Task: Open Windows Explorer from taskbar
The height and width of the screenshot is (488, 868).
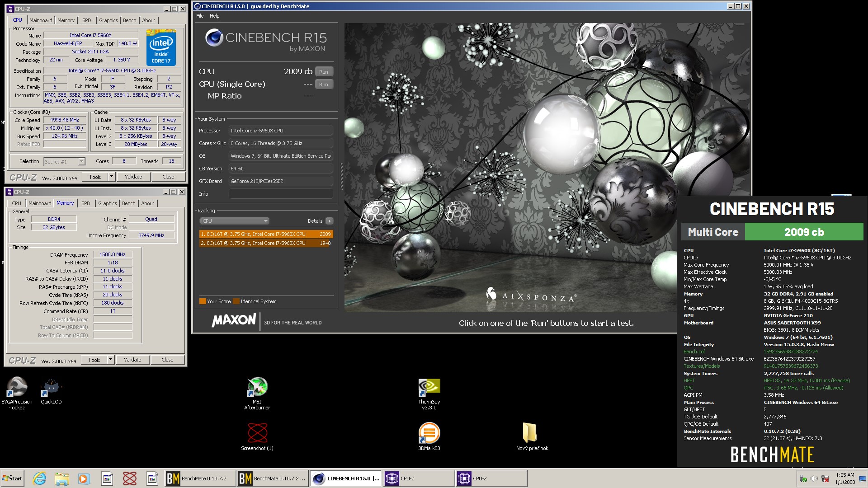Action: point(62,478)
